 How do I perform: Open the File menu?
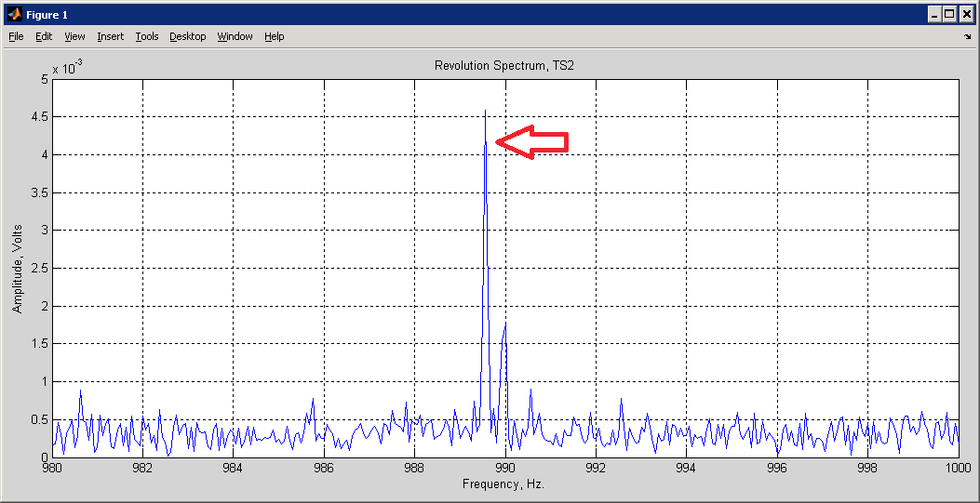coord(16,37)
